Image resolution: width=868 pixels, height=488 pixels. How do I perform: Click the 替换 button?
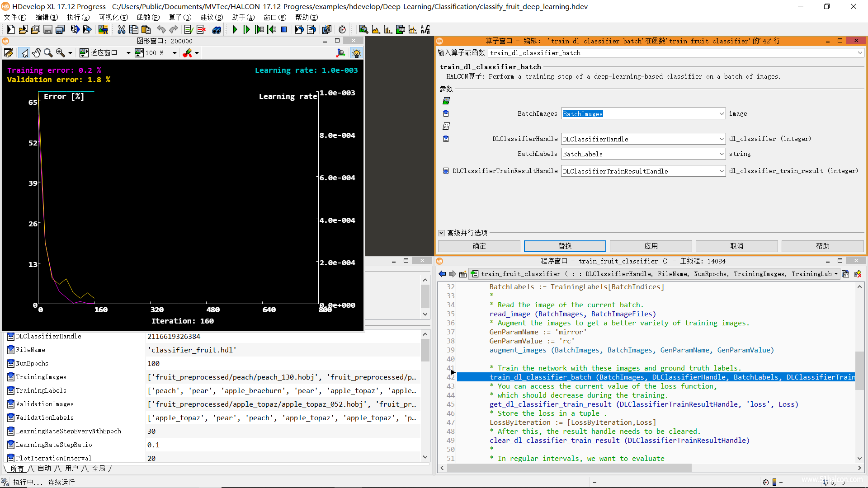point(565,246)
